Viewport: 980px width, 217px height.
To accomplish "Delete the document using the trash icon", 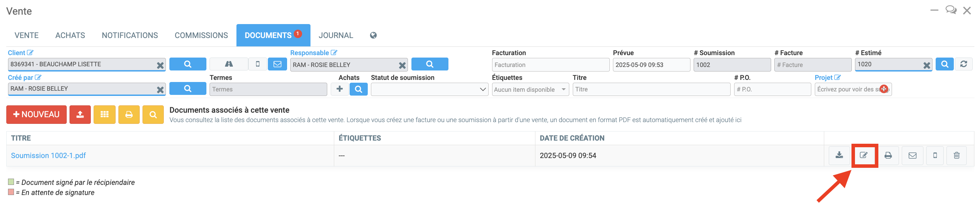I will point(956,156).
